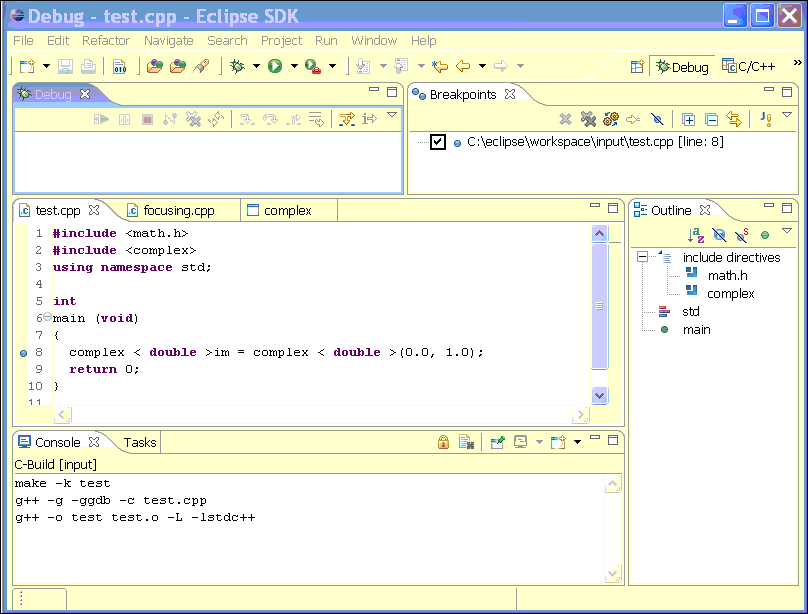Collapse main function fold marker at line 6
Viewport: 808px width, 614px height.
47,317
